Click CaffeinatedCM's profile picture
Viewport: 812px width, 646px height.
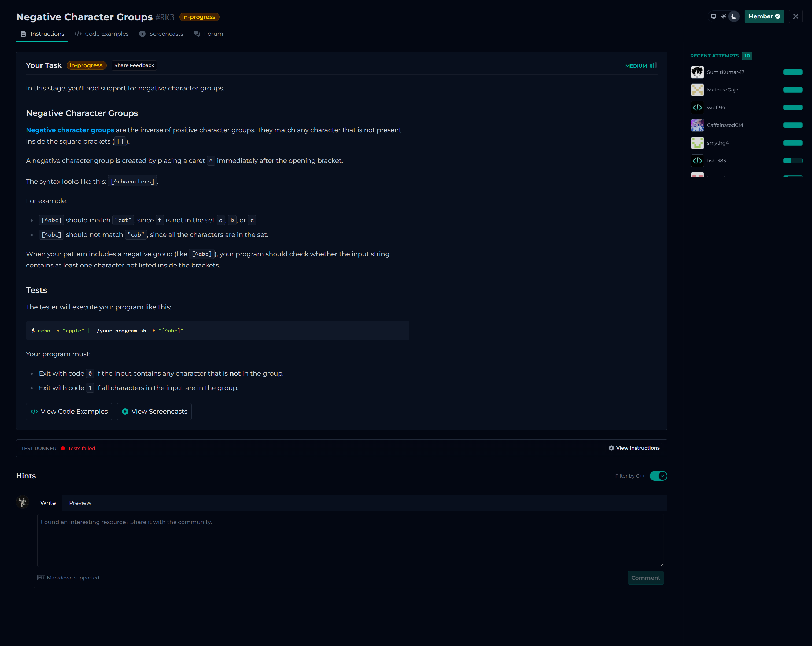pyautogui.click(x=697, y=125)
